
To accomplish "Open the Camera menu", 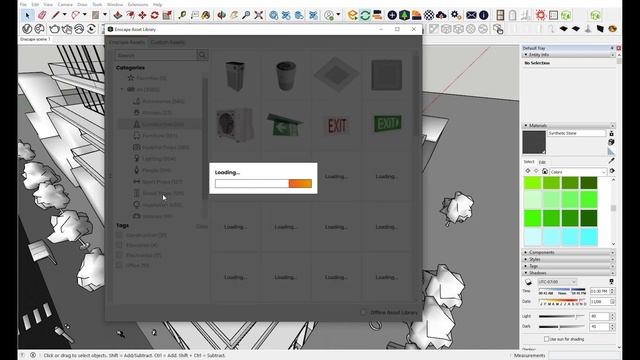I will coord(65,4).
